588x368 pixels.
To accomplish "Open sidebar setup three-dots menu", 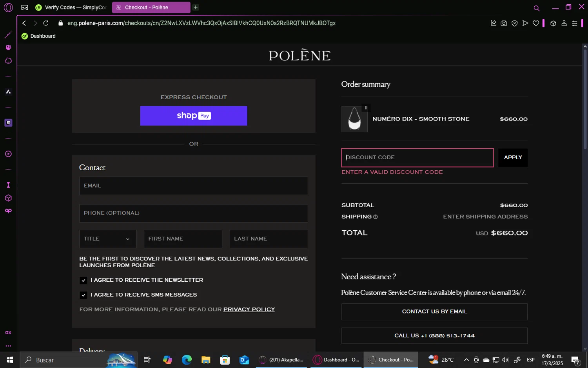I will coord(8,346).
